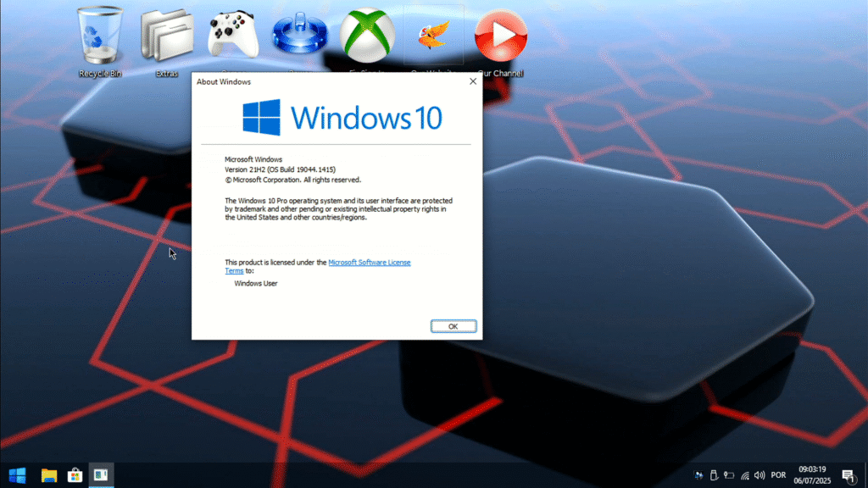Screen dimensions: 868x488
Task: Open File Explorer from the taskbar
Action: [48, 475]
